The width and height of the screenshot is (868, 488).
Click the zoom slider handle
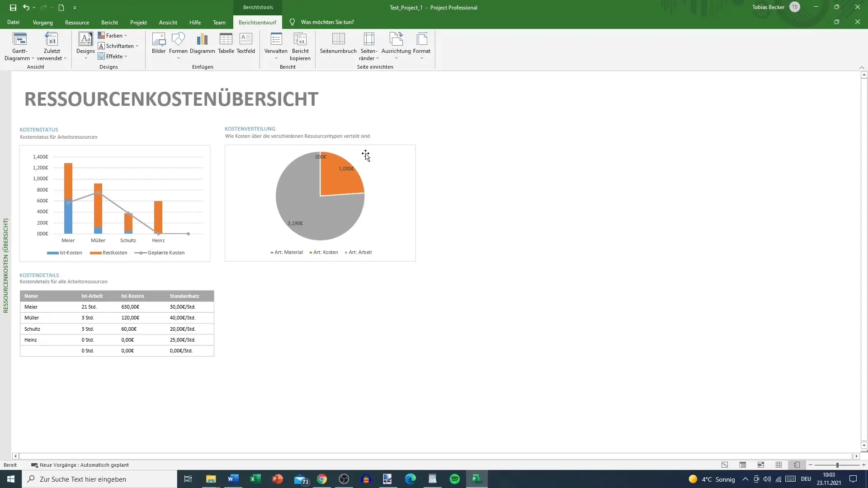pos(837,465)
